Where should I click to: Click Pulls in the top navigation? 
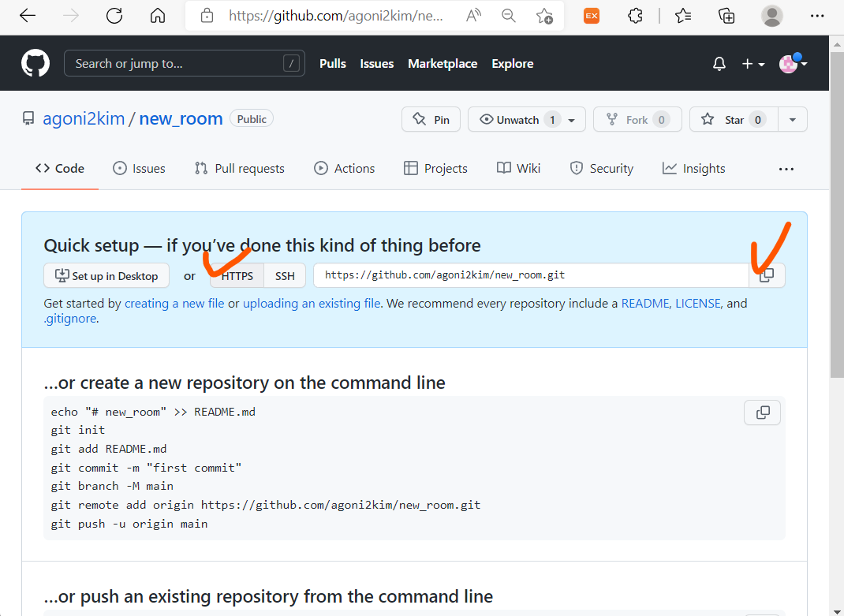(333, 64)
